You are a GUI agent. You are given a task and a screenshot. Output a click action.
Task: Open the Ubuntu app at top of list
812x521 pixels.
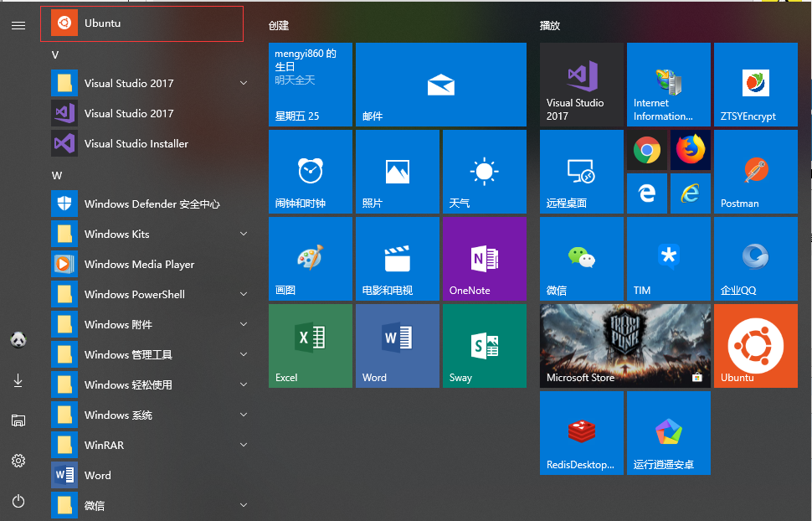142,23
